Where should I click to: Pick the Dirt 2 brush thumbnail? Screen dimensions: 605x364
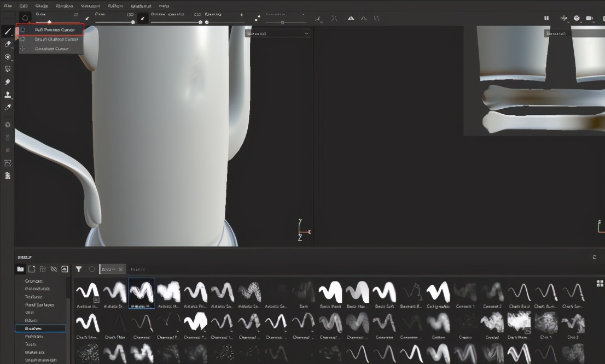click(573, 325)
